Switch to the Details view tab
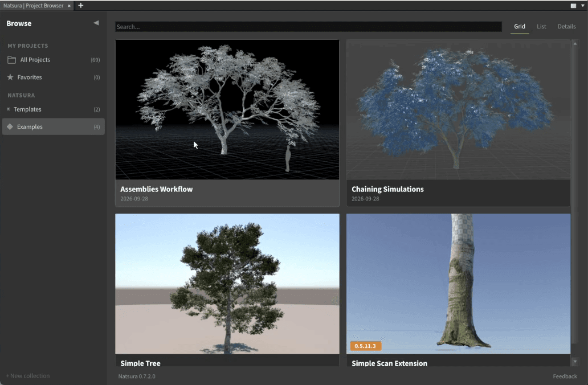The height and width of the screenshot is (385, 588). click(566, 27)
